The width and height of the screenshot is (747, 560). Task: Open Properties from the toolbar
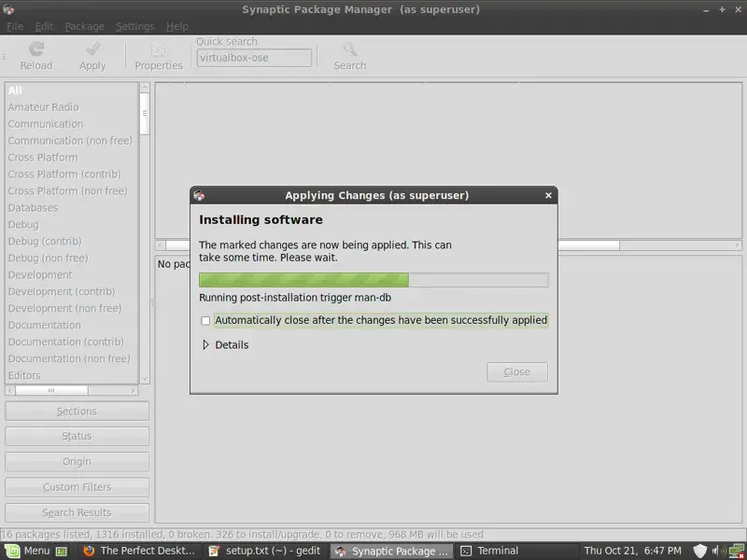click(x=158, y=56)
